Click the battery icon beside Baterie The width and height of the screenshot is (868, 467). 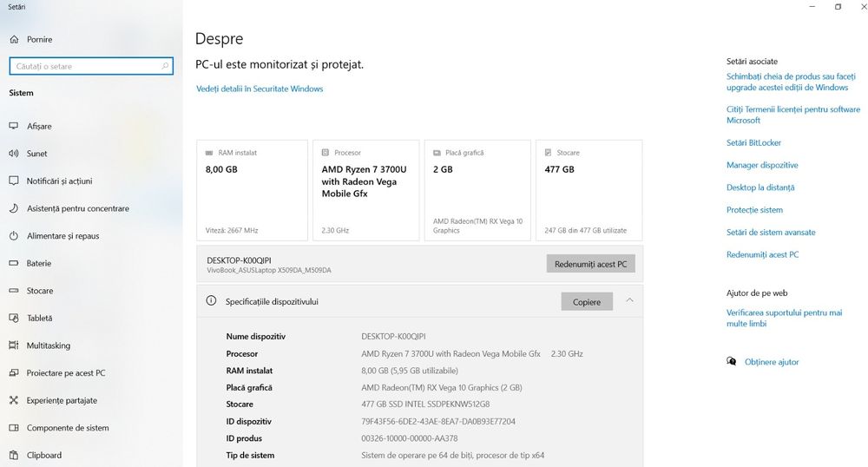coord(14,263)
